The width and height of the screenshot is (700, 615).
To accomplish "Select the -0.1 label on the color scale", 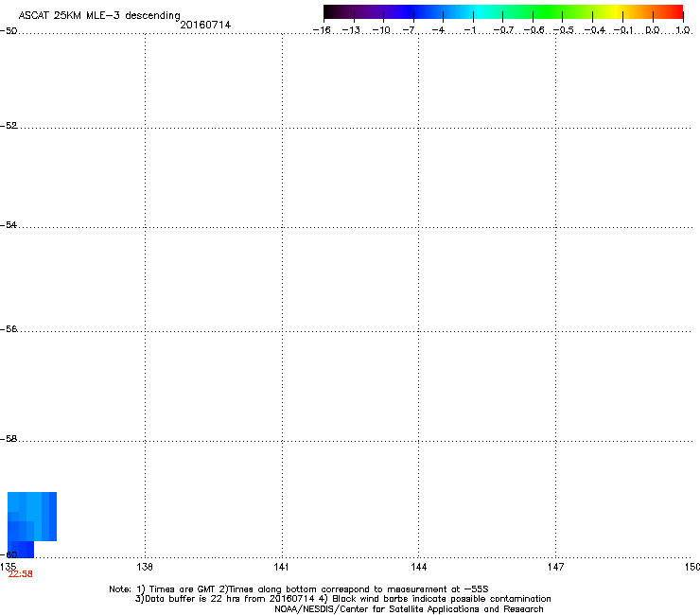I will point(623,30).
